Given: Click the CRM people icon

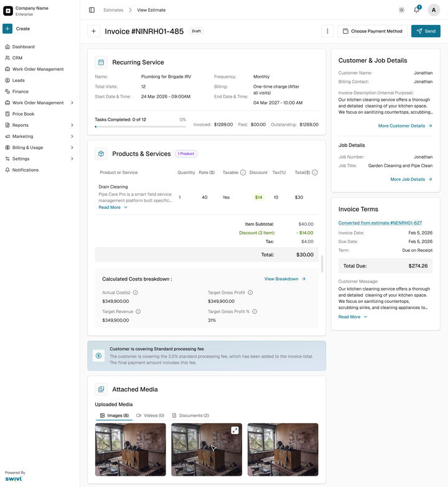Looking at the screenshot, I should click(x=7, y=58).
